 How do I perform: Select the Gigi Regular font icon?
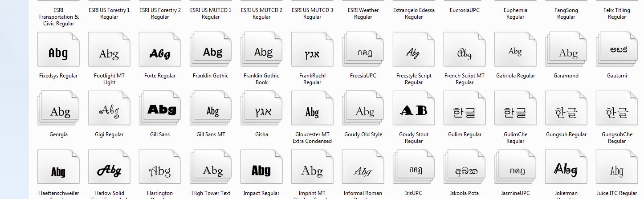click(x=109, y=109)
